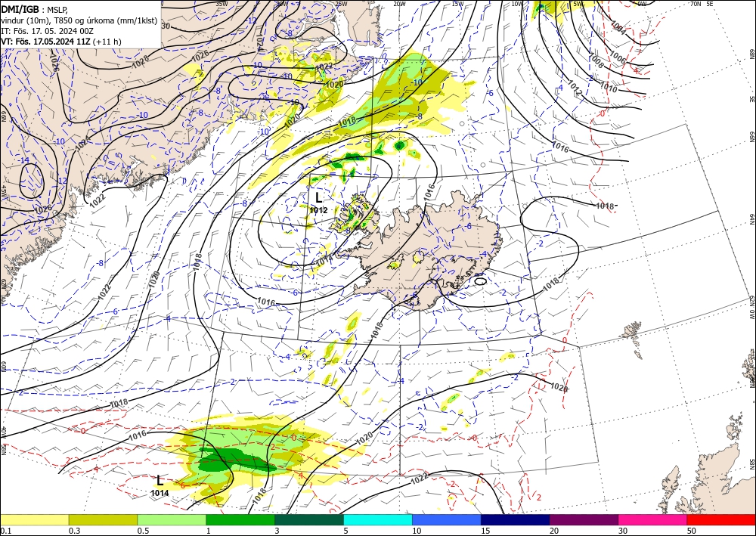Click the red legend swatch above 50
This screenshot has width=756, height=536.
721,519
